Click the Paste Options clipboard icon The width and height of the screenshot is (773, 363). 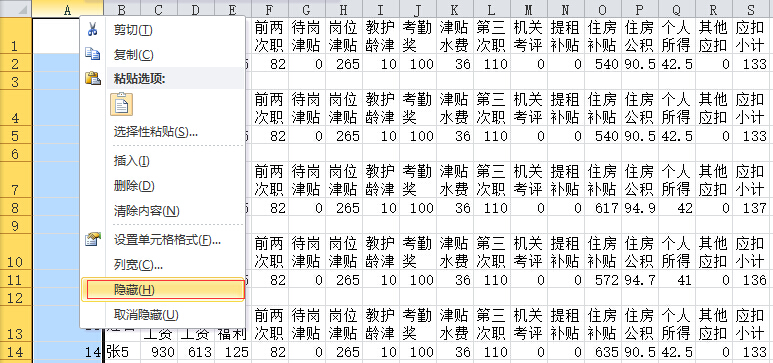tap(92, 78)
